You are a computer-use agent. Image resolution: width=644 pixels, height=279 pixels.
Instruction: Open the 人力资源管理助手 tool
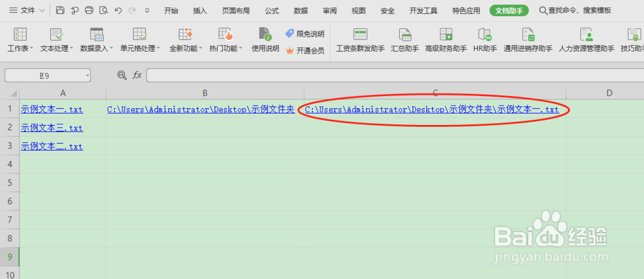point(587,40)
